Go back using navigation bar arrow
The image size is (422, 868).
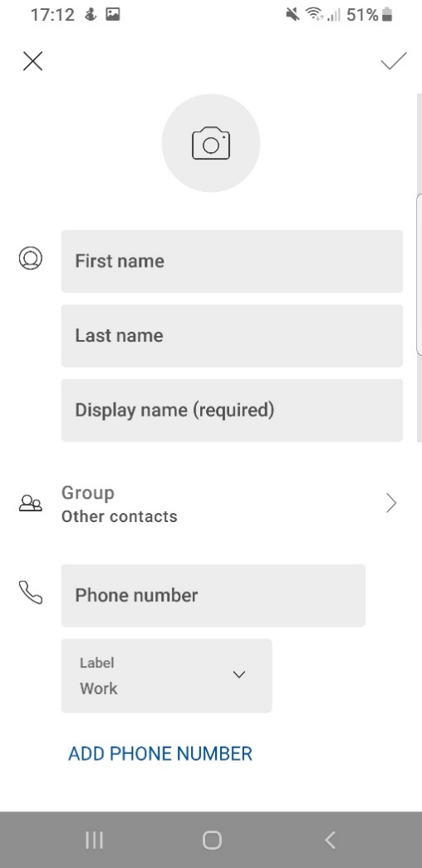pos(330,841)
